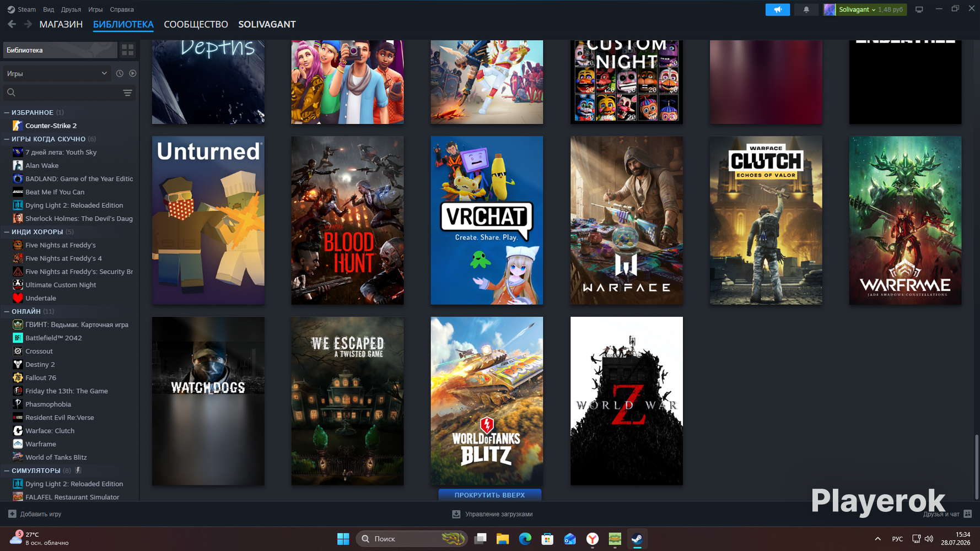
Task: Select Crossout in the sidebar list
Action: 39,351
